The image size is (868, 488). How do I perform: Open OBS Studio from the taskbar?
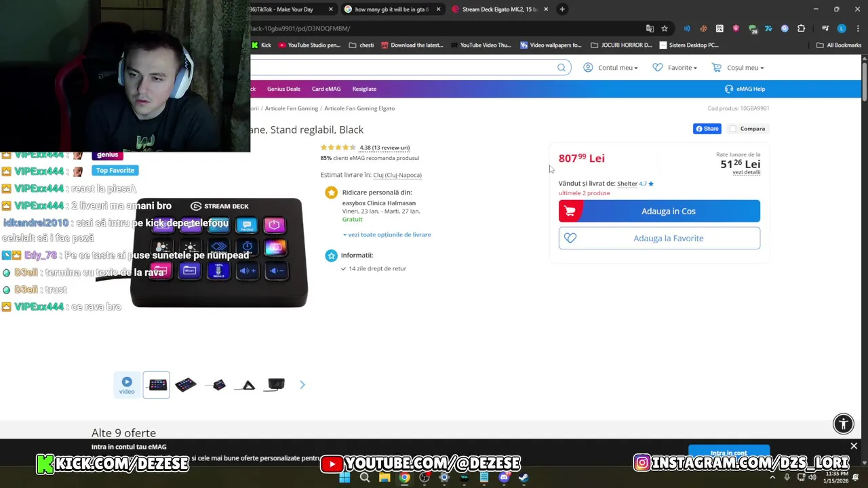pos(425,477)
